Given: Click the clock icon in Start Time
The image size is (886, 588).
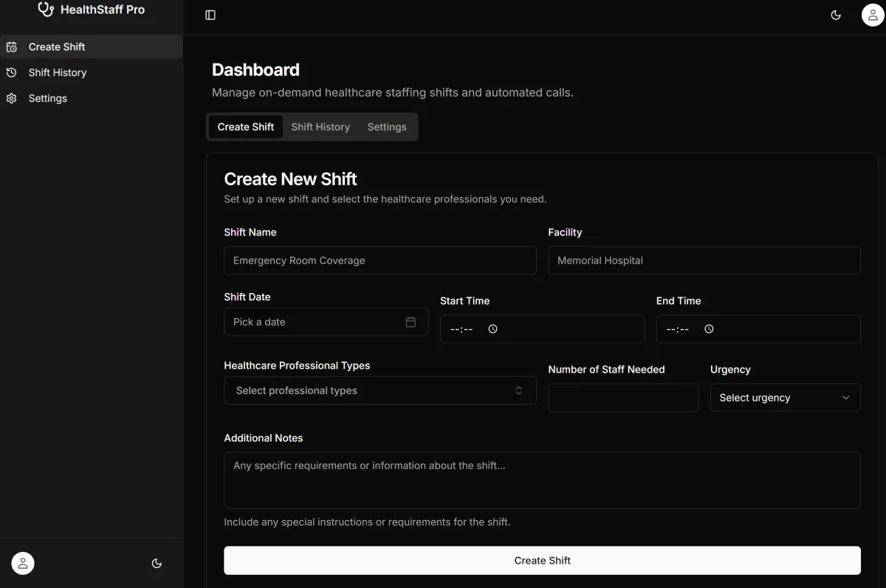Looking at the screenshot, I should [493, 329].
